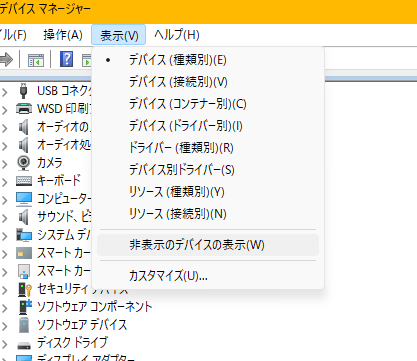
Task: Click the blue help question-mark icon
Action: [x=66, y=60]
